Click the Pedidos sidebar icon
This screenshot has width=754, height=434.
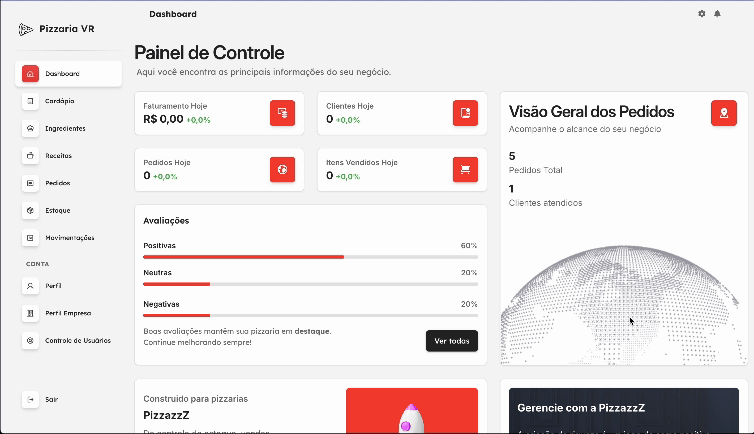point(30,183)
